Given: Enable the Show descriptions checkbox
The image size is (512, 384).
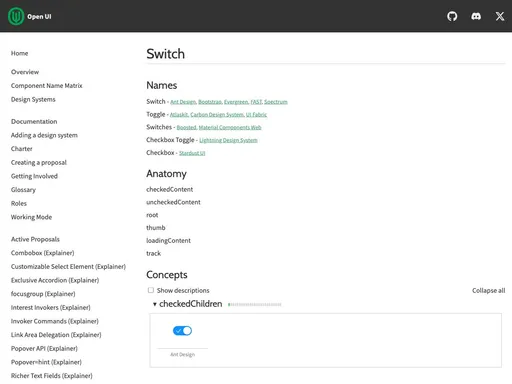Looking at the screenshot, I should [x=151, y=290].
